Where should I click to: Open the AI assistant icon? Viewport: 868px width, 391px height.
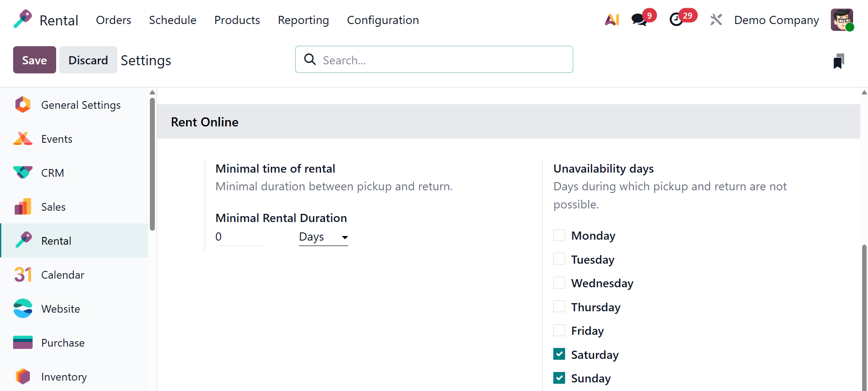point(612,20)
